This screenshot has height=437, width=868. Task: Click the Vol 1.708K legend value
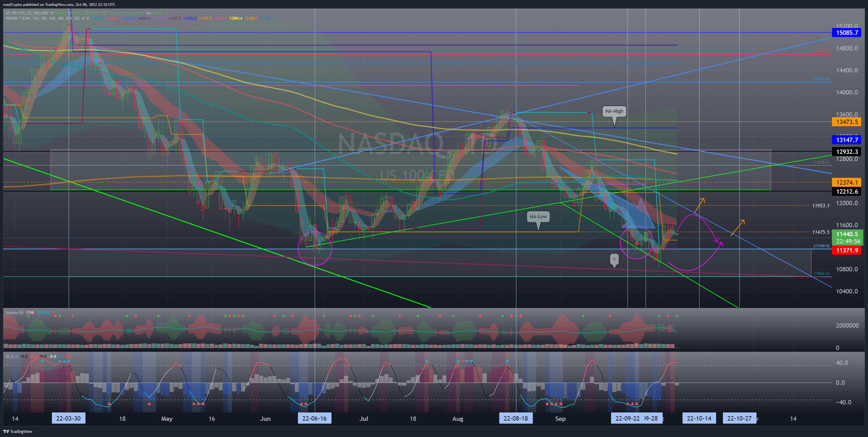(x=154, y=13)
